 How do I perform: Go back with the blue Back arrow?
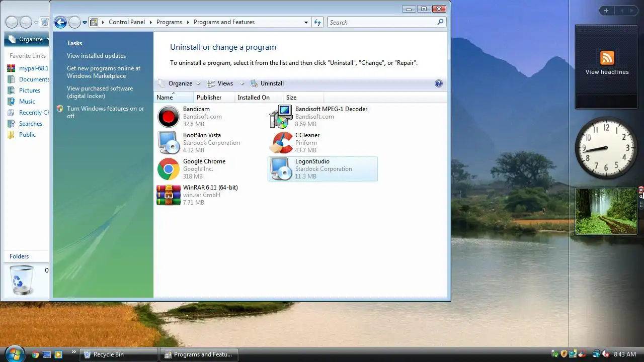(x=60, y=22)
